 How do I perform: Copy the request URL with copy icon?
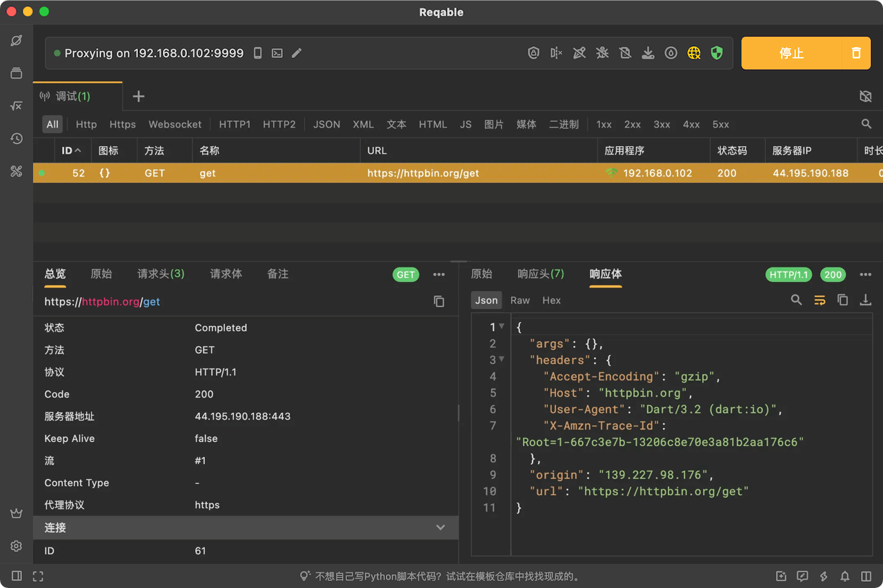[x=439, y=302]
